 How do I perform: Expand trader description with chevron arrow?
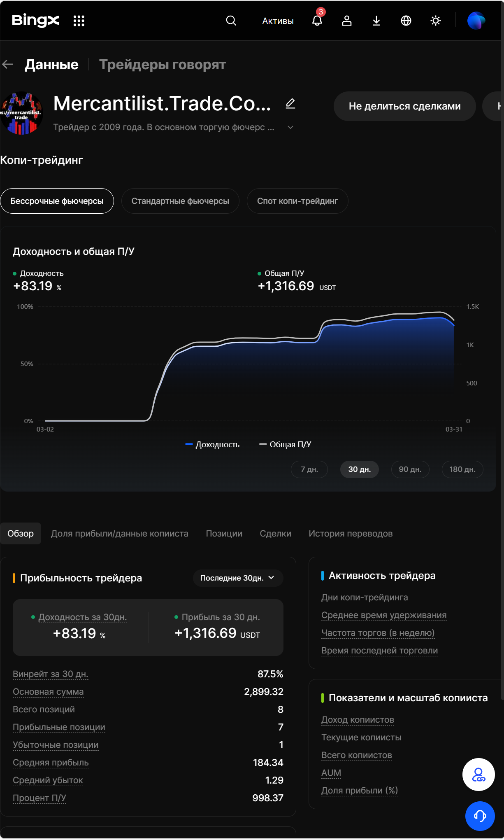click(290, 127)
